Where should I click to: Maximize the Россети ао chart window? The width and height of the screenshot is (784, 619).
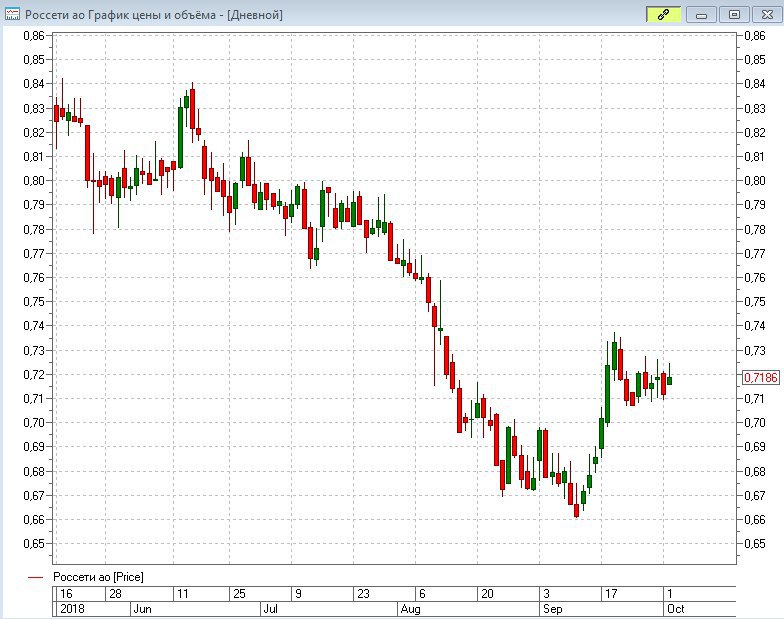pyautogui.click(x=734, y=14)
